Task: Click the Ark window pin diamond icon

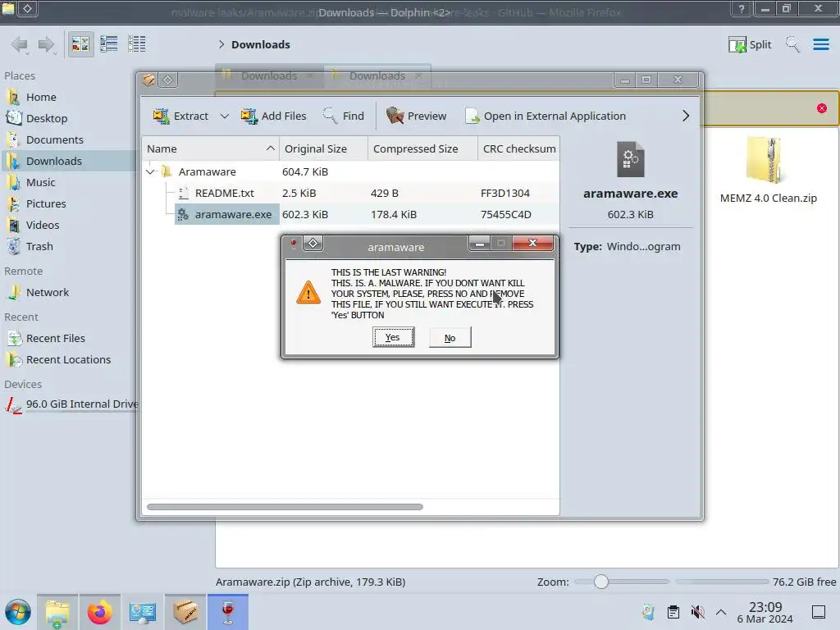Action: click(167, 80)
